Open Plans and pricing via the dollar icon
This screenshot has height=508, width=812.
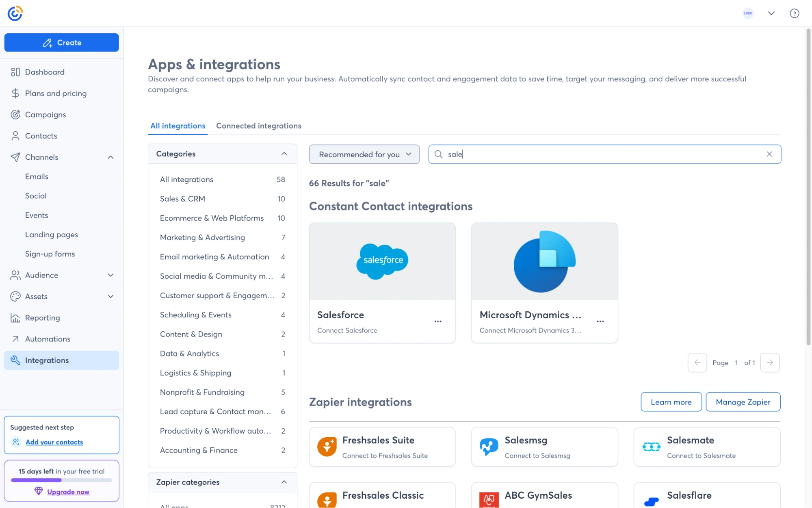click(x=15, y=93)
